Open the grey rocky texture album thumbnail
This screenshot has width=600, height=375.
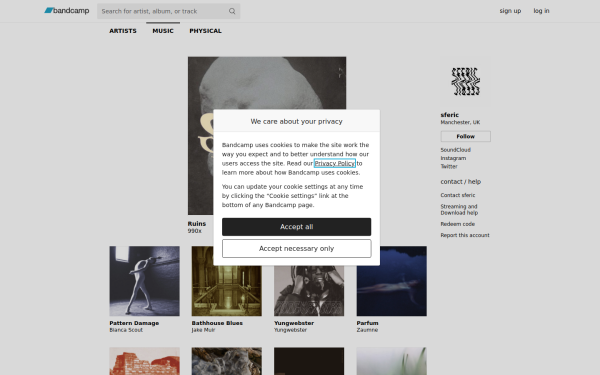coord(227,361)
